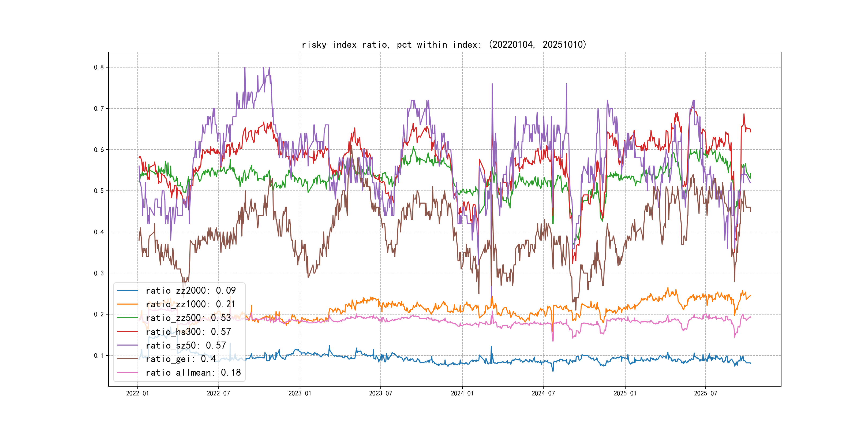Click the blue zz2000 legend line swatch
The image size is (868, 434).
[127, 290]
